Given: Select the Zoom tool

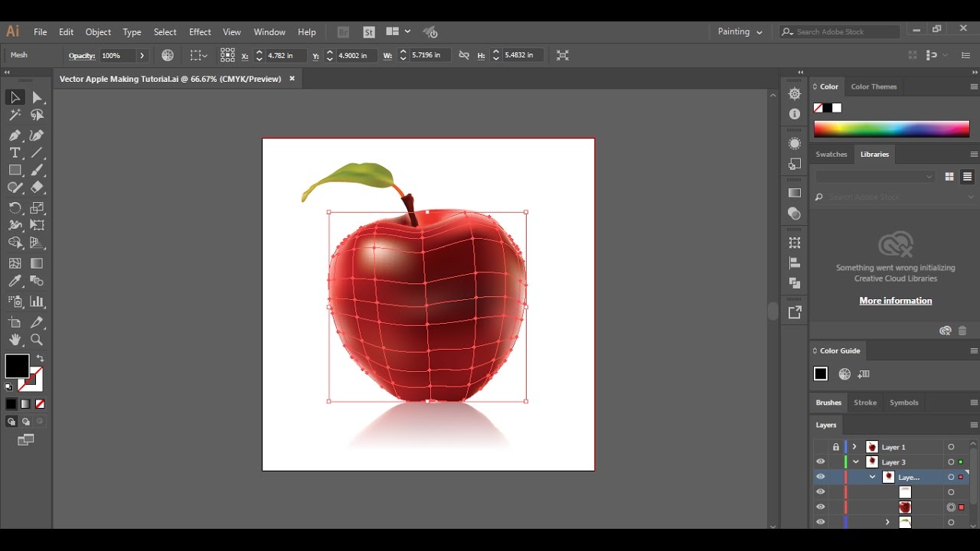Looking at the screenshot, I should [x=38, y=340].
